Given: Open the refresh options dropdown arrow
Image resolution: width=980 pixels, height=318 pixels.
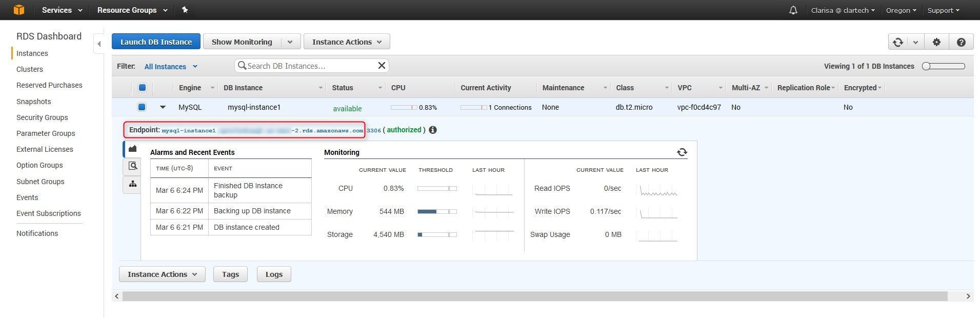Looking at the screenshot, I should coord(915,42).
